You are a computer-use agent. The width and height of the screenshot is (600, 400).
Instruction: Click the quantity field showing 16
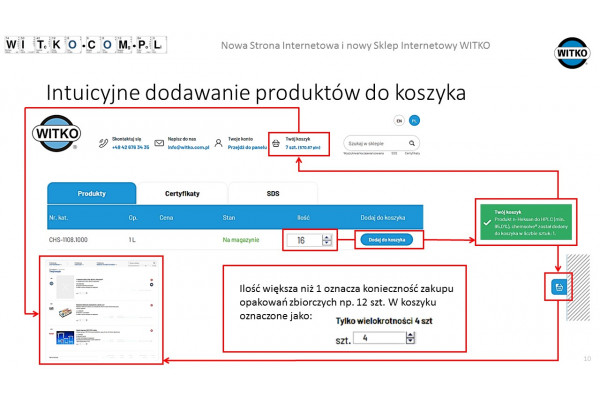tap(305, 240)
